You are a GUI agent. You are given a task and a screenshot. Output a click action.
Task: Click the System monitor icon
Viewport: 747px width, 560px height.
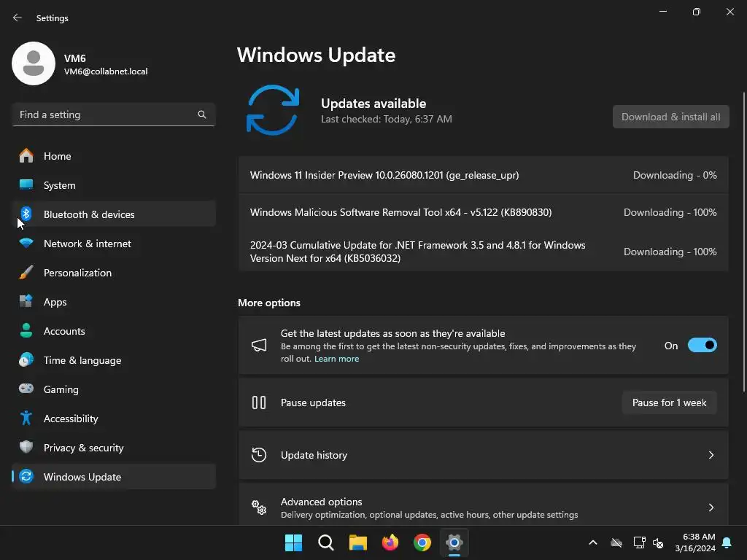26,184
